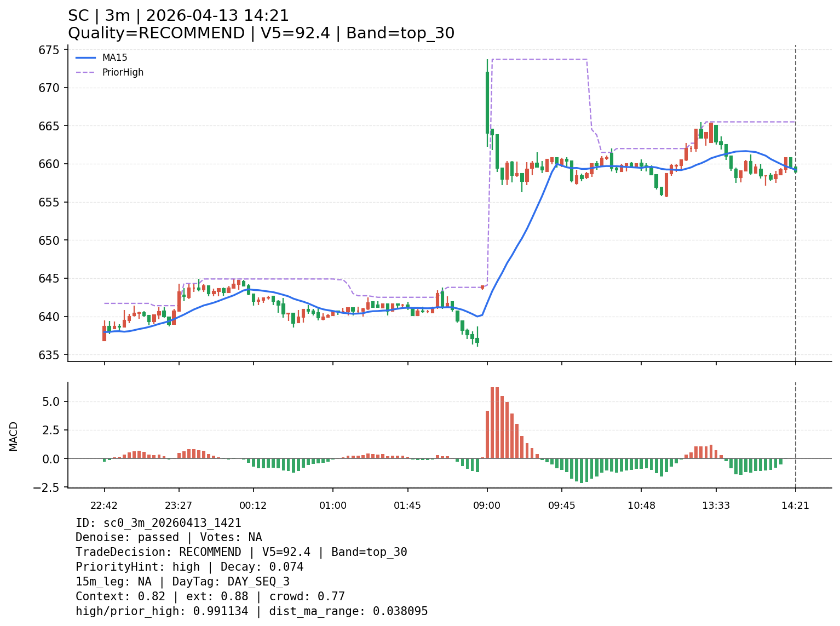This screenshot has width=840, height=626.
Task: Click the high/prior_high ratio text line
Action: pyautogui.click(x=251, y=611)
